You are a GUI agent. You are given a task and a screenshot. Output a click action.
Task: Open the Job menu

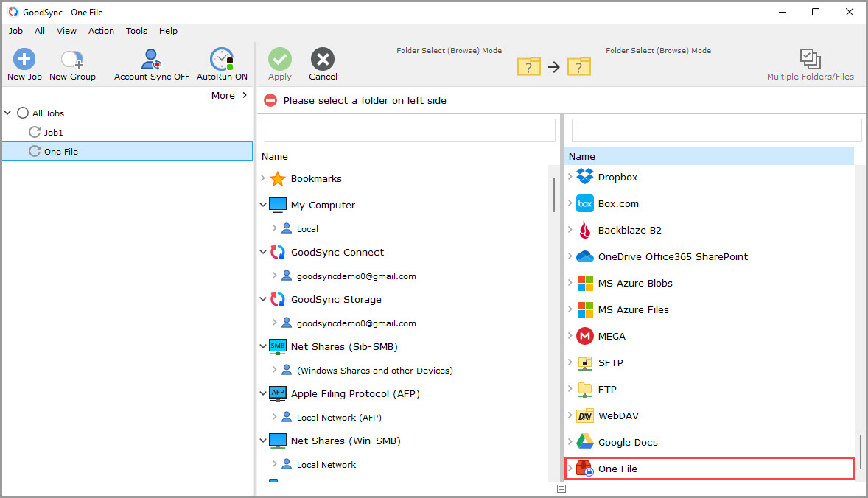(15, 31)
